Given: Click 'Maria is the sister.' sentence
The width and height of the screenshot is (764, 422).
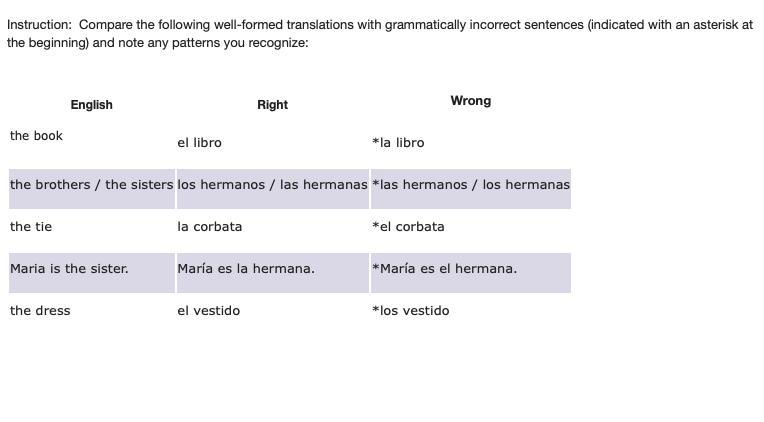Looking at the screenshot, I should pos(69,269).
